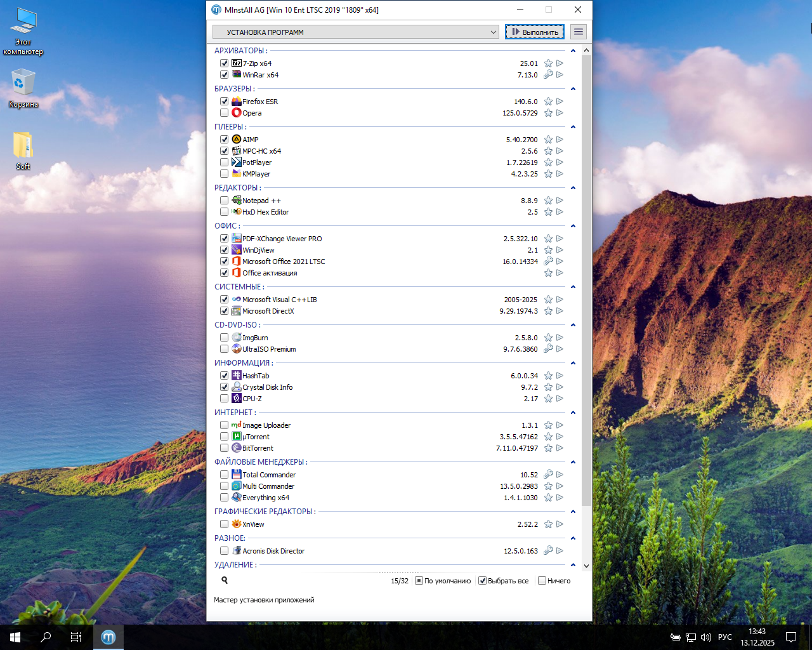Open the УСТАНОВКА ПРОГРАММ dropdown
This screenshot has width=812, height=650.
tap(356, 32)
